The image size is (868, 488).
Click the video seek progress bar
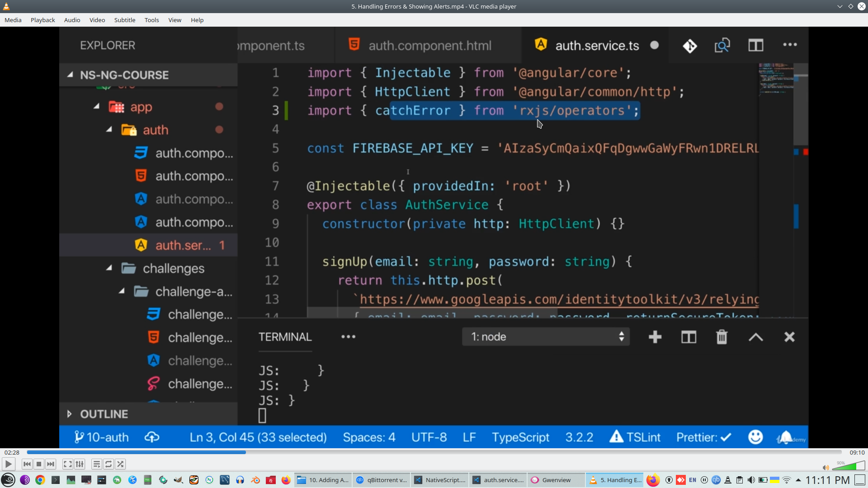point(434,452)
